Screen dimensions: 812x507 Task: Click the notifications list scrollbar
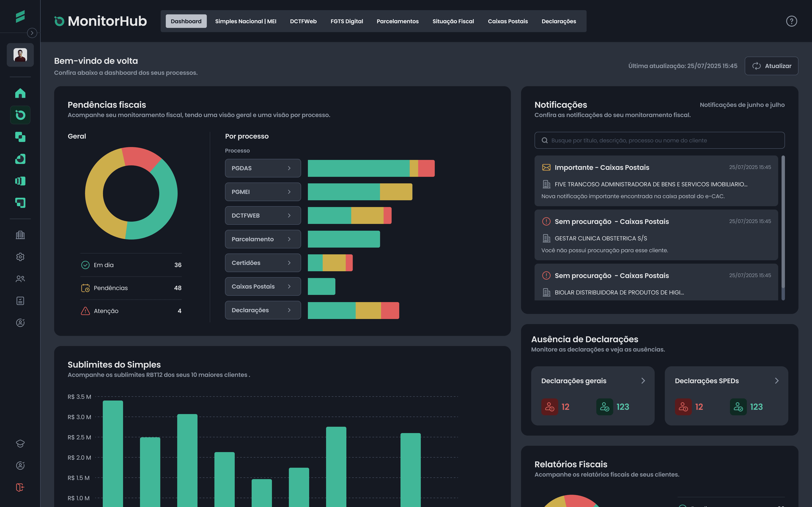tap(783, 221)
